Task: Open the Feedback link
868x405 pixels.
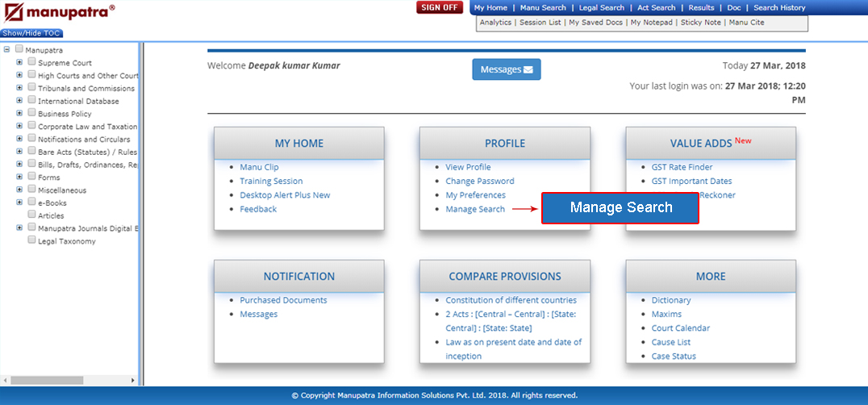Action: click(258, 209)
